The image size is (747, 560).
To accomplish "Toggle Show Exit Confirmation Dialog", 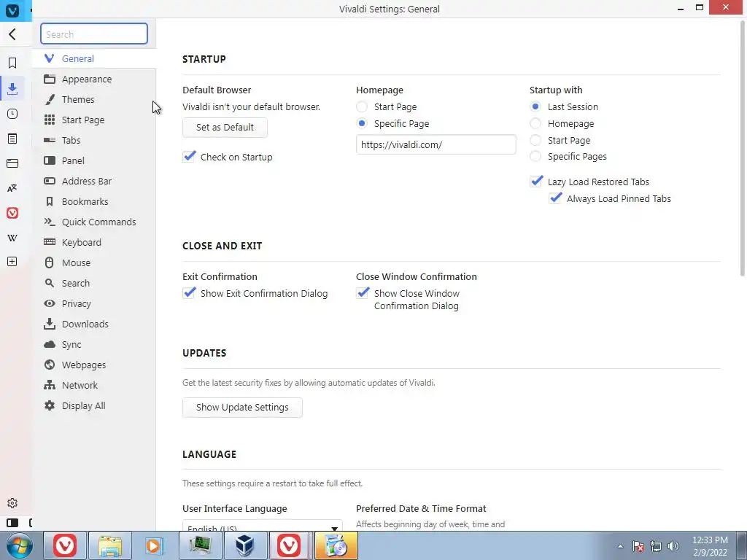I will tap(190, 293).
